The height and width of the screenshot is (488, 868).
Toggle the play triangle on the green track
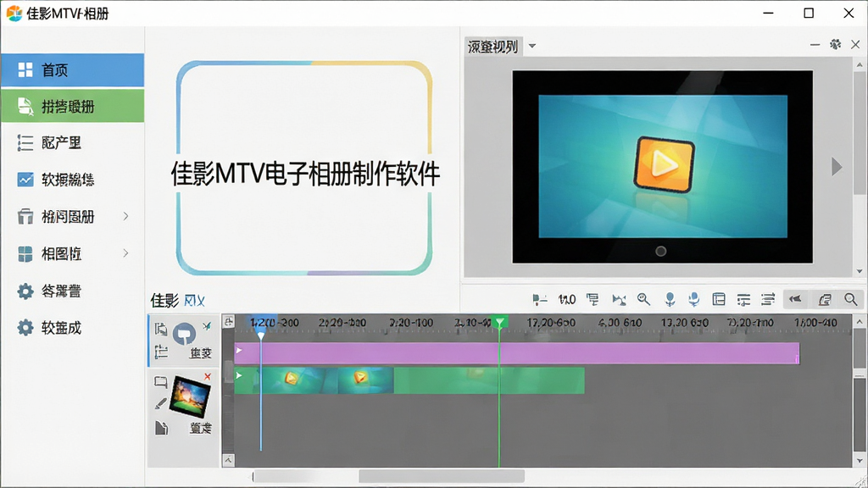coord(239,375)
